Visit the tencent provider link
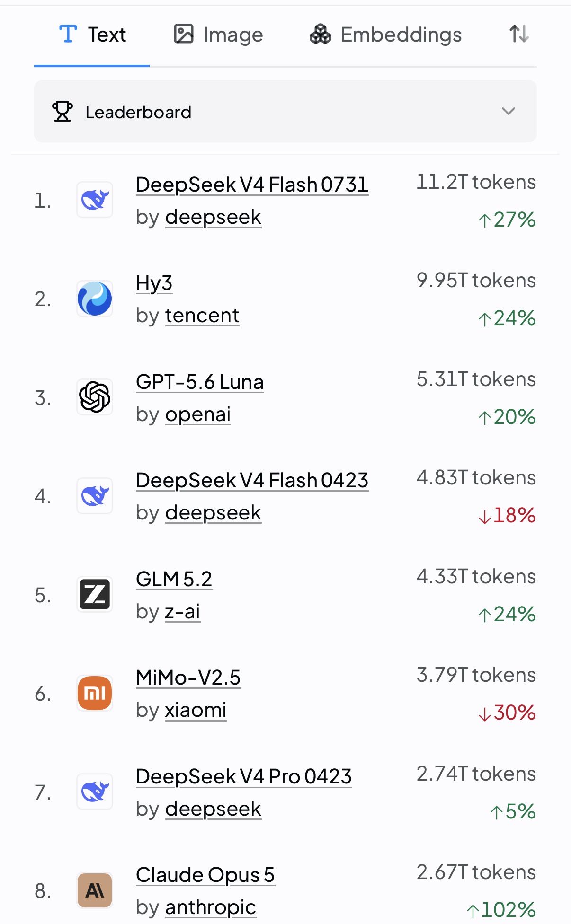Viewport: 571px width, 924px height. point(202,316)
